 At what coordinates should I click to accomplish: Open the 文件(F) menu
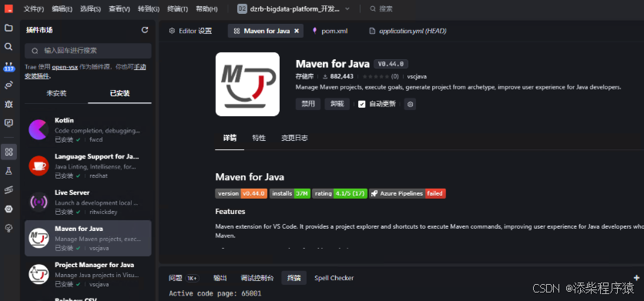tap(34, 8)
